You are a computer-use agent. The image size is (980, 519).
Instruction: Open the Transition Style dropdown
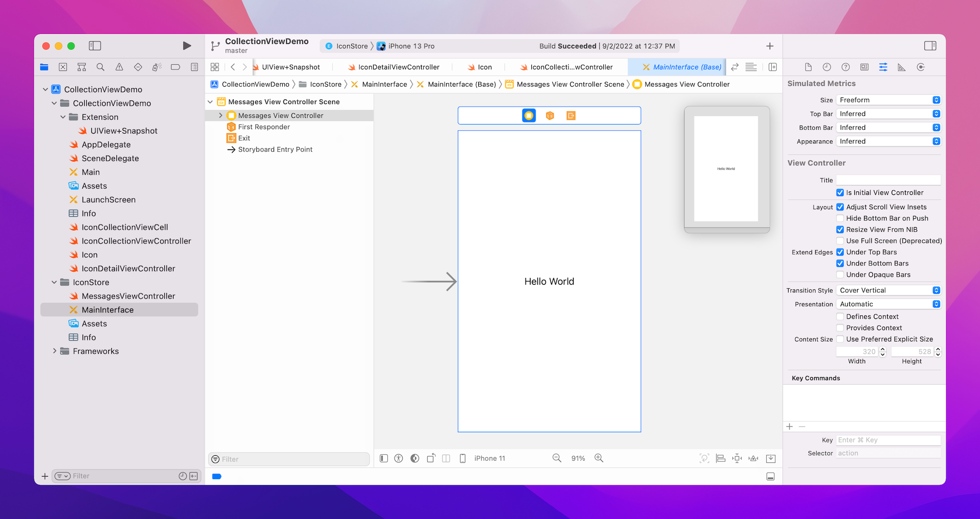pos(888,290)
